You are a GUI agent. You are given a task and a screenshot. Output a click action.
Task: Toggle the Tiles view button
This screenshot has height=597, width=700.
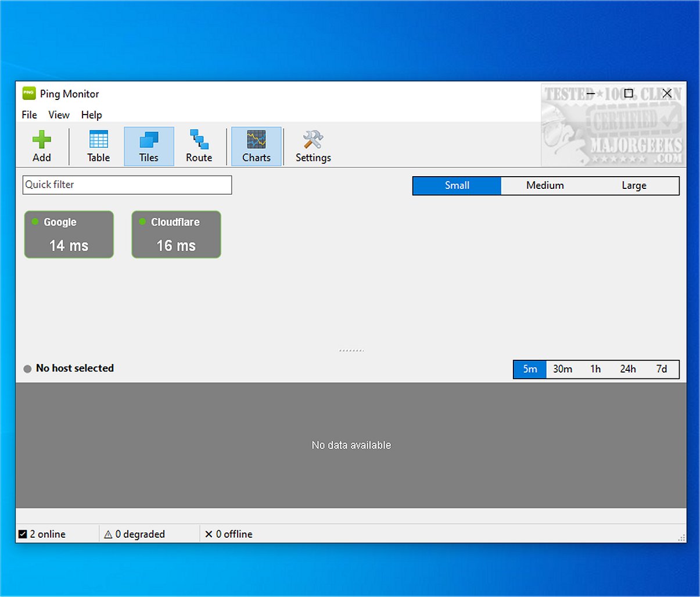[149, 146]
